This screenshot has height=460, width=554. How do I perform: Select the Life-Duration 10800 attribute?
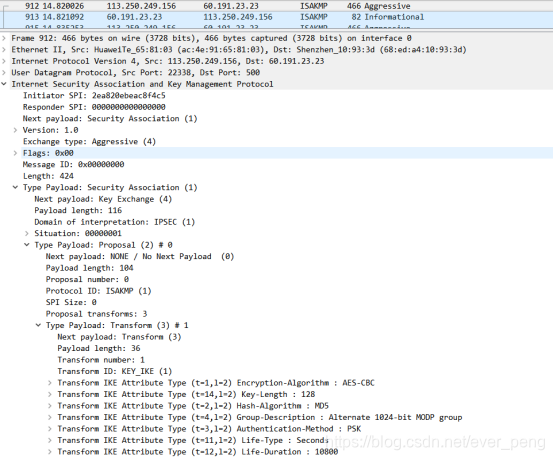198,452
